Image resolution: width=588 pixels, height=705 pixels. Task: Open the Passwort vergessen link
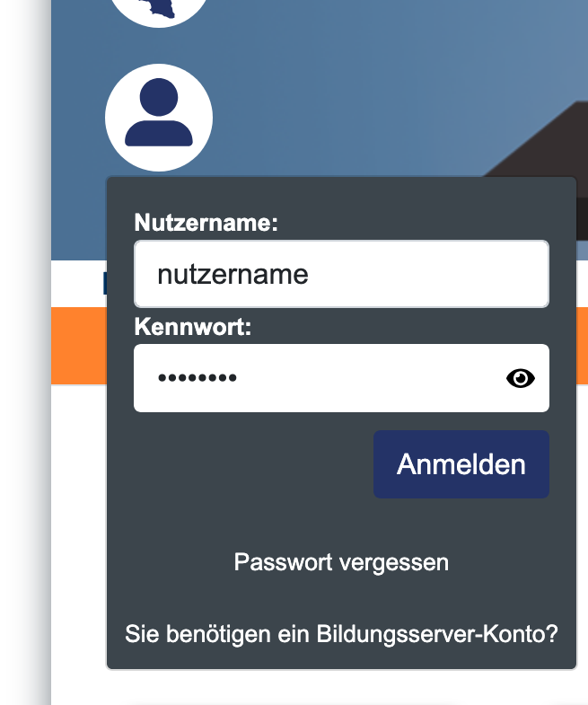pos(341,562)
